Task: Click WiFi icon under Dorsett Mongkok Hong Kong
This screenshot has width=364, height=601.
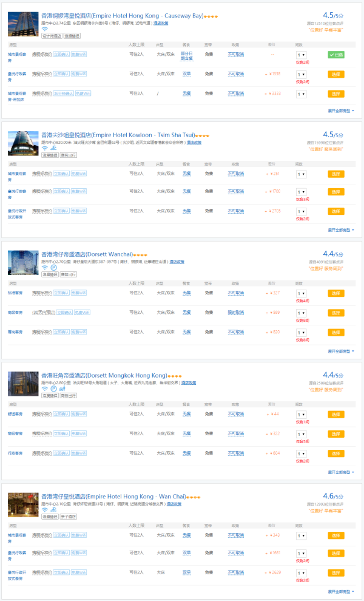Action: coord(45,389)
